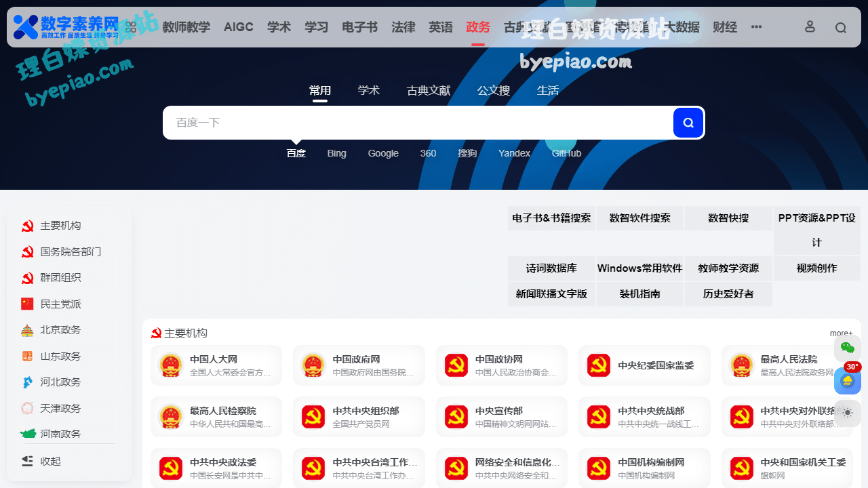868x488 pixels.
Task: Select 360 as search engine
Action: [428, 153]
